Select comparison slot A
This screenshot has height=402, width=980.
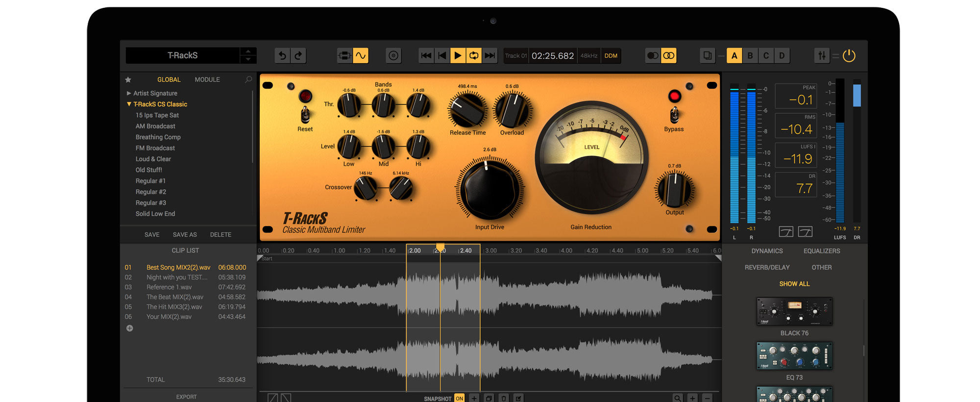pyautogui.click(x=734, y=55)
